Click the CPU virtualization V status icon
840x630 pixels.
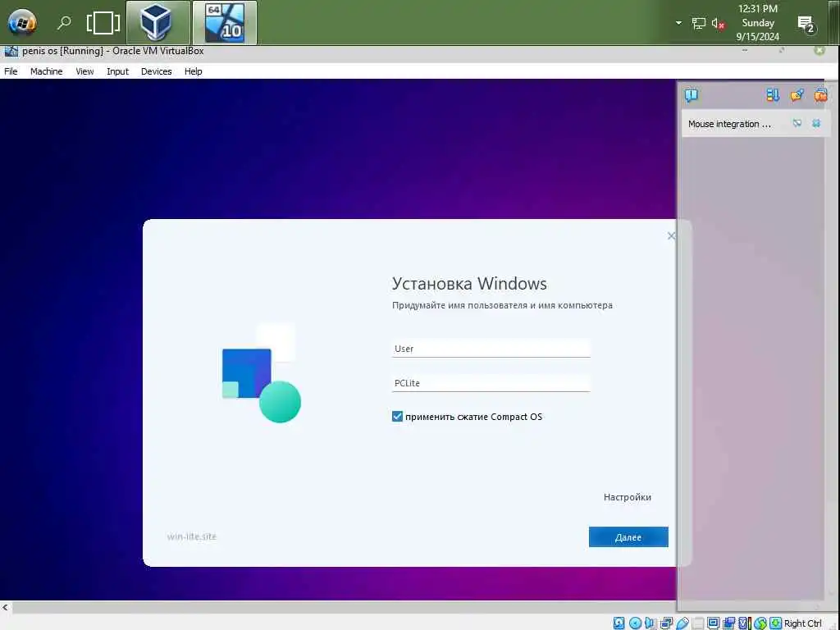pos(744,623)
